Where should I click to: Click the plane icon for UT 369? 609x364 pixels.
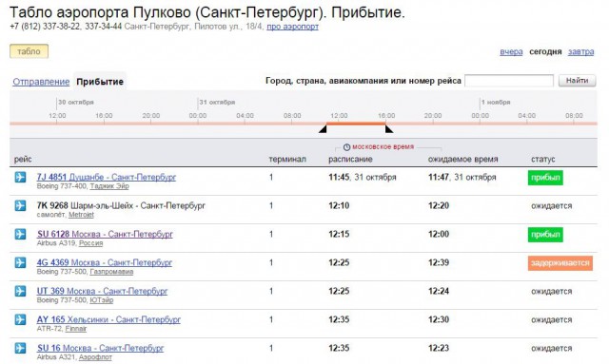click(x=20, y=291)
